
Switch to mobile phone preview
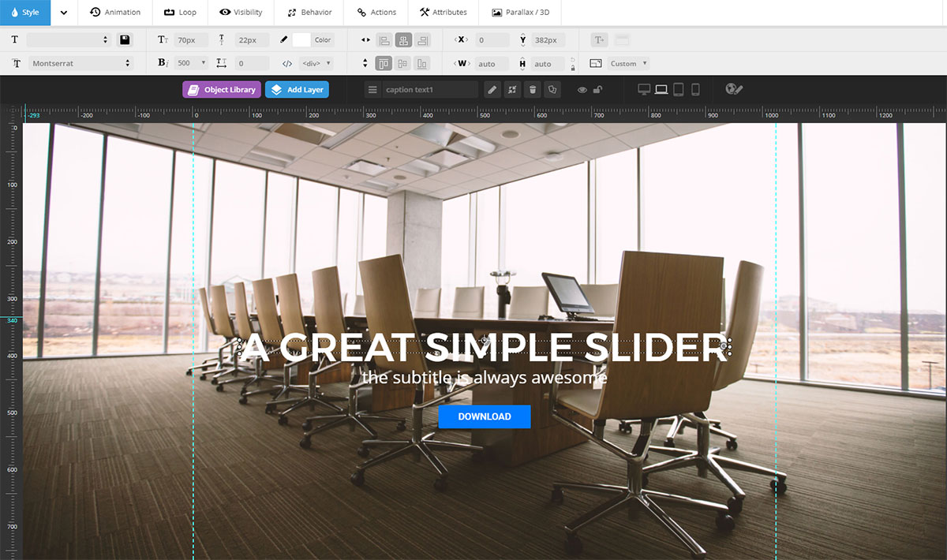[695, 90]
